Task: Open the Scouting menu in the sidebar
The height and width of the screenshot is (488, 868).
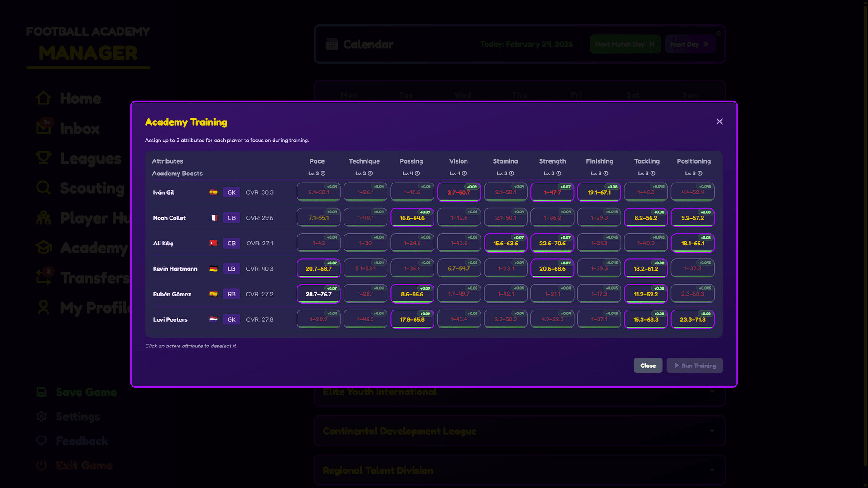Action: 92,188
